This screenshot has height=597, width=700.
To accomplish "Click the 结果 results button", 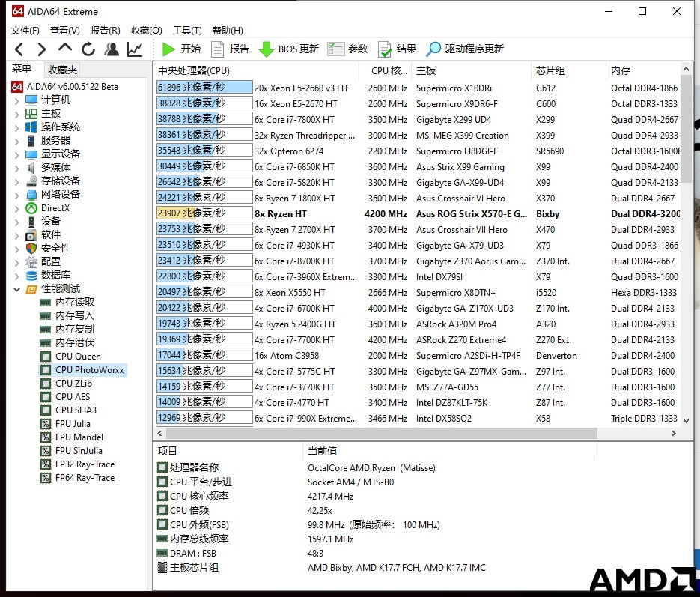I will coord(397,49).
